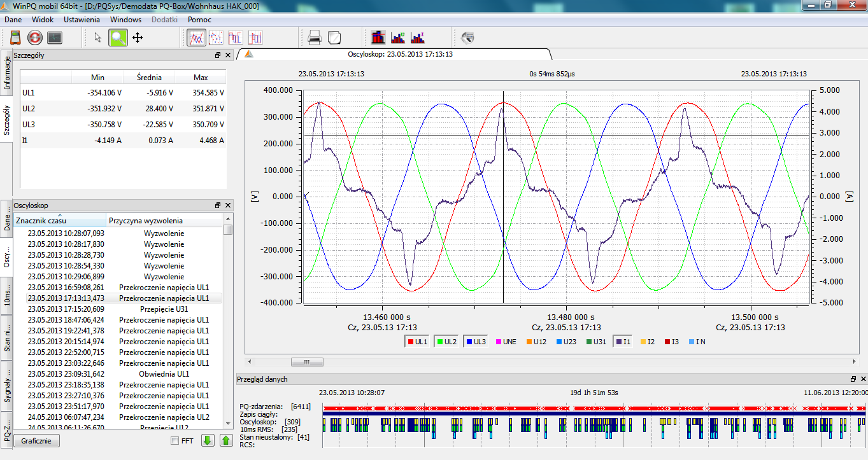Image resolution: width=868 pixels, height=460 pixels.
Task: Undock the Szczegóły panel
Action: coord(218,55)
